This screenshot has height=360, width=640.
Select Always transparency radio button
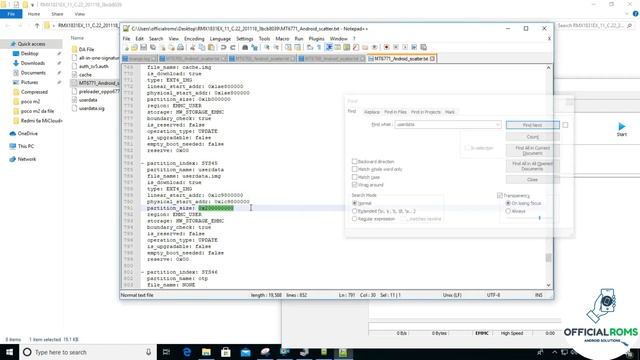point(508,211)
